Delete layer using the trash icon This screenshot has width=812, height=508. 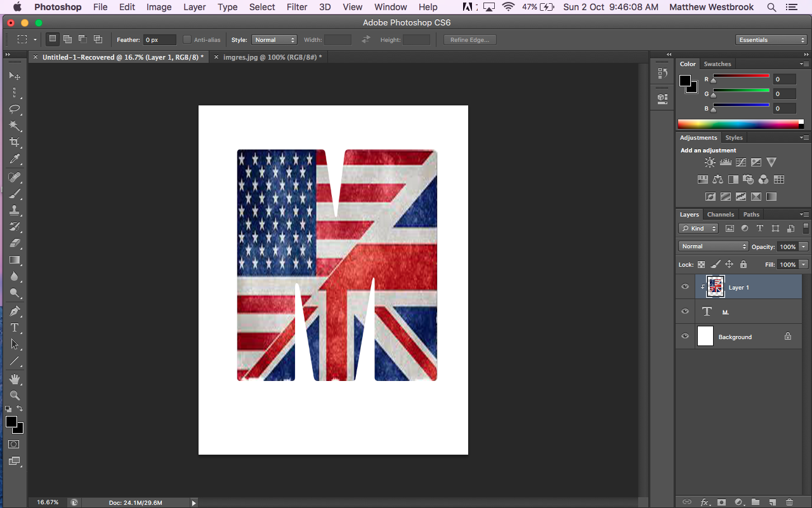789,502
